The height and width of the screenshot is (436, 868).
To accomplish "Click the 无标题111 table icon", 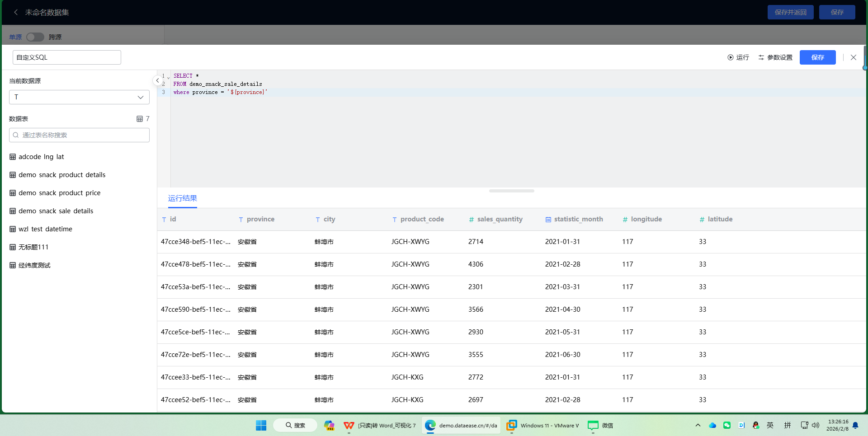I will (x=13, y=247).
